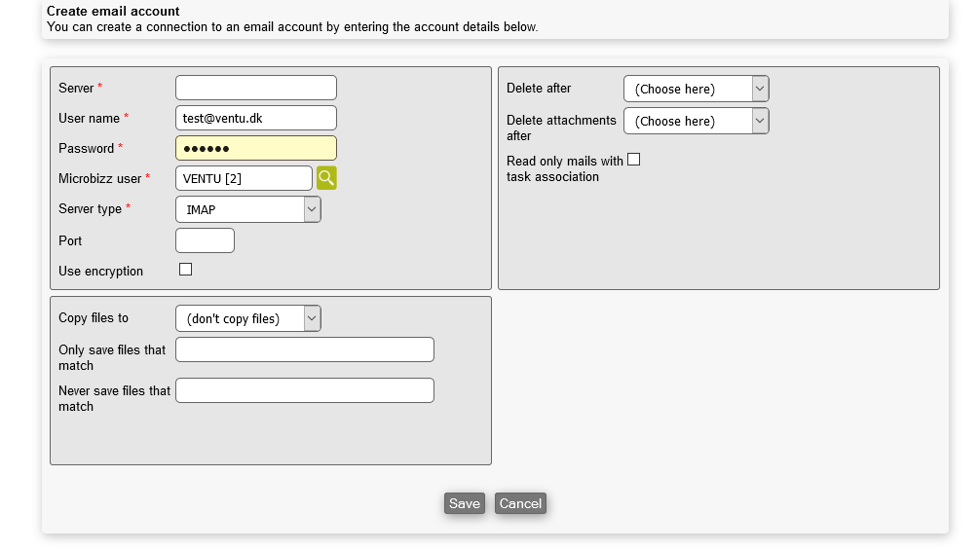Focus the Never save files that match field
The width and height of the screenshot is (980, 550).
[304, 390]
